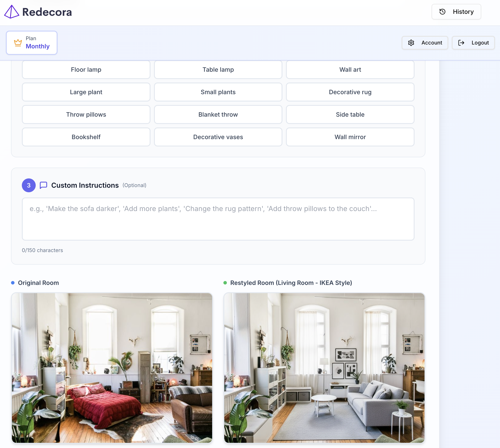Open the History panel
This screenshot has height=448, width=500.
pos(456,12)
